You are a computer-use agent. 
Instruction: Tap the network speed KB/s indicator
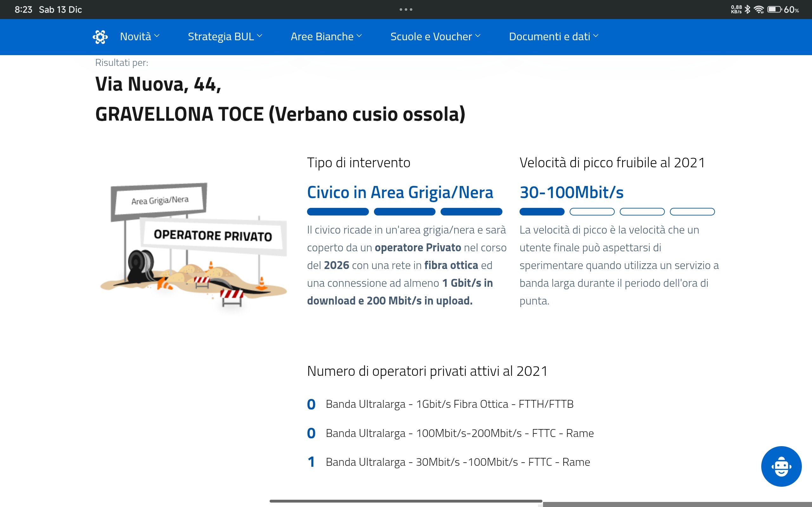(x=736, y=10)
